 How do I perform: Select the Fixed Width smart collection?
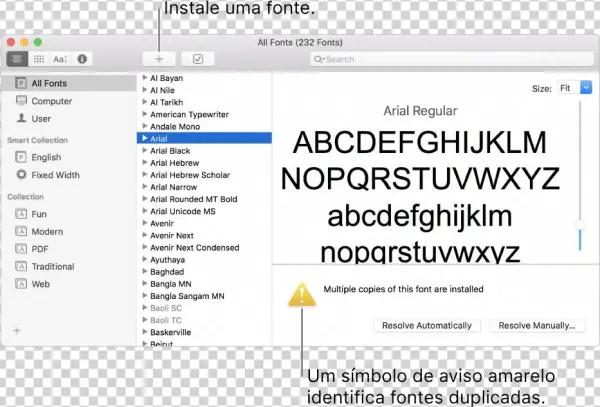[x=55, y=174]
